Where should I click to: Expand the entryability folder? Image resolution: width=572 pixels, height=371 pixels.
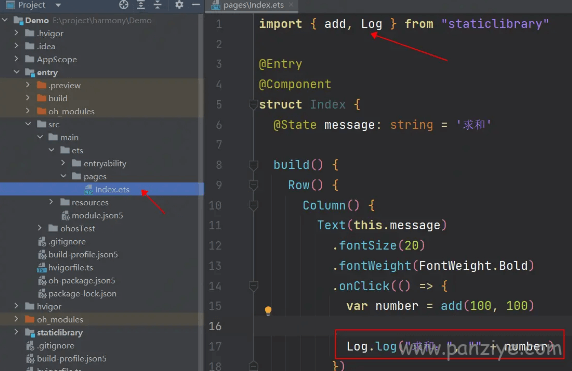pos(63,163)
